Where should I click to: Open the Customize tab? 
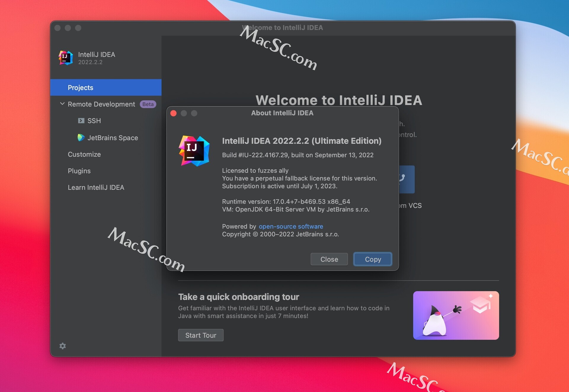[x=84, y=154]
